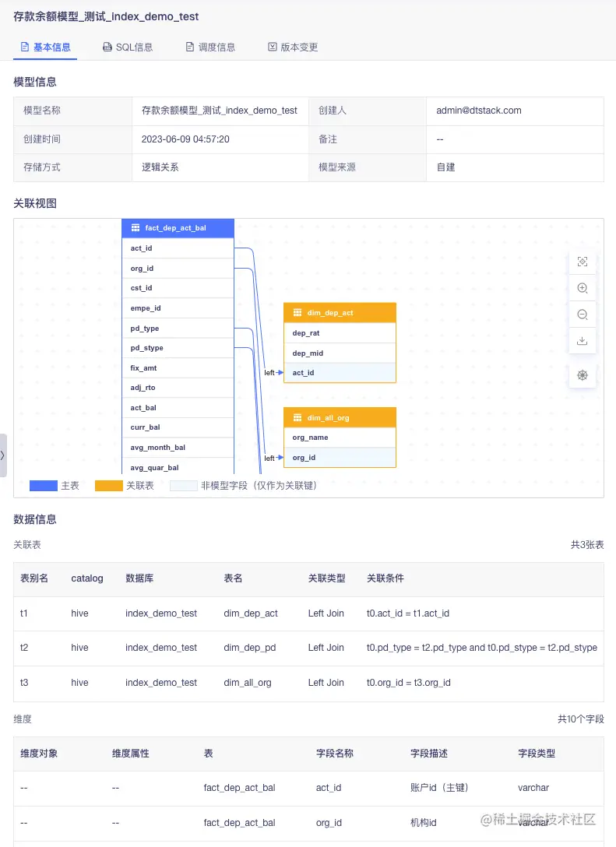Open the 版本变更 tab
This screenshot has width=616, height=847.
tap(293, 47)
